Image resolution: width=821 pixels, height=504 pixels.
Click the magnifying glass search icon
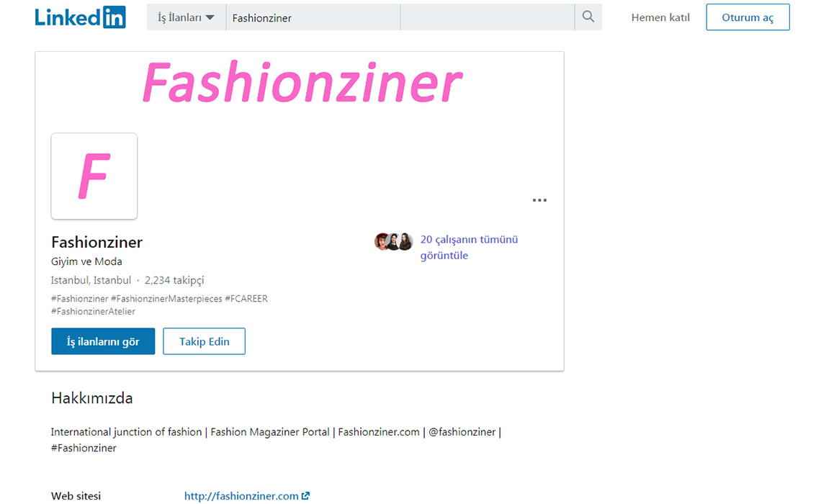point(588,17)
